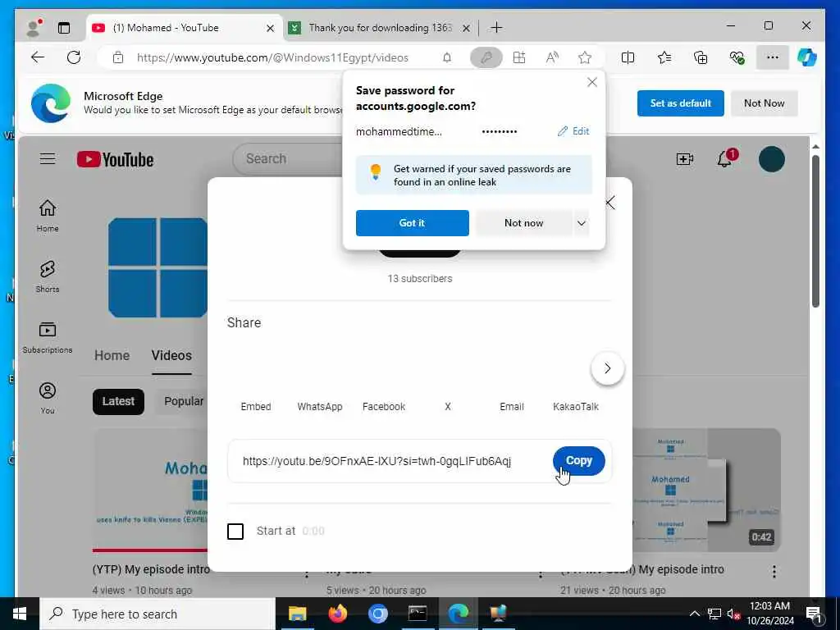Image resolution: width=840 pixels, height=630 pixels.
Task: Switch to Mohamed - YouTube tab
Action: (x=183, y=28)
